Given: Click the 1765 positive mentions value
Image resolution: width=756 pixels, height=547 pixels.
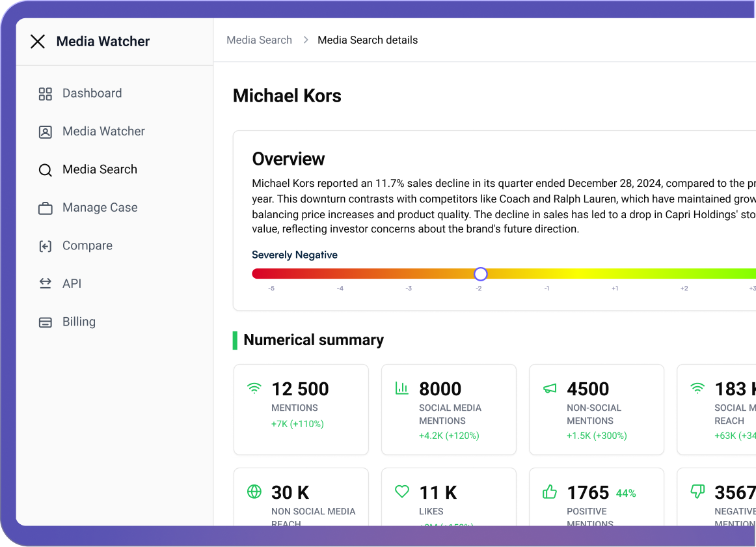Looking at the screenshot, I should coord(587,492).
